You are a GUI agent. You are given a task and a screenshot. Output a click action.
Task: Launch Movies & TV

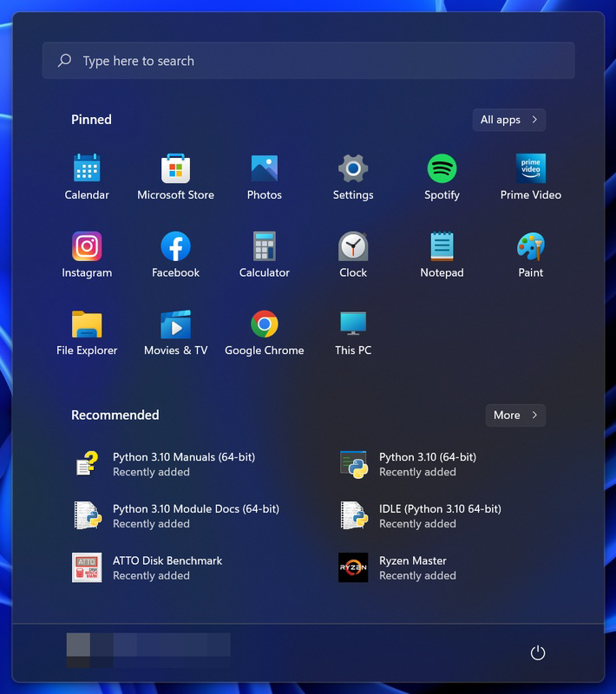point(175,333)
